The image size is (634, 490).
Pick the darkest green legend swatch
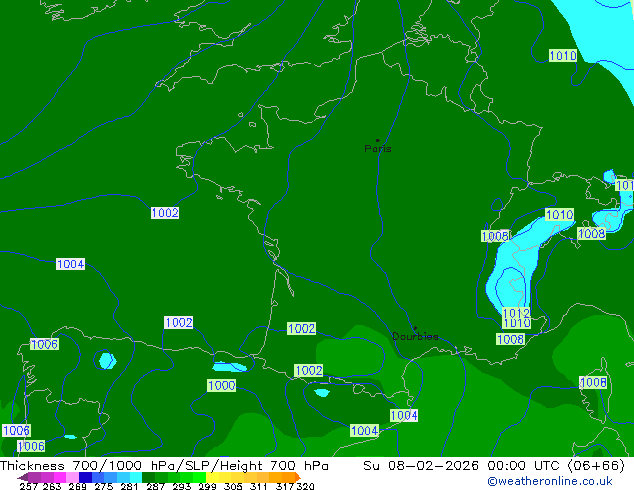click(x=149, y=477)
